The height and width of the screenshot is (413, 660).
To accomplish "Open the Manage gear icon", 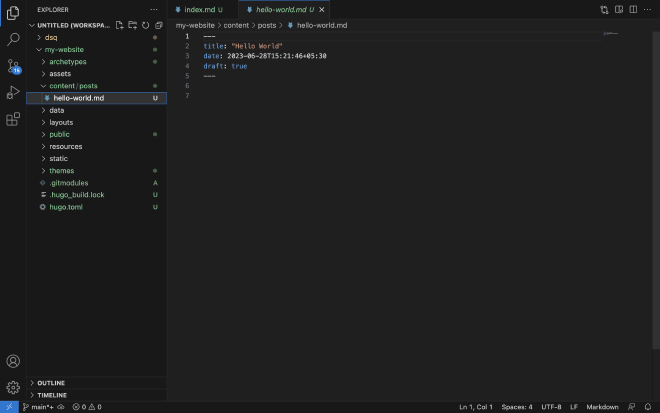I will point(13,387).
